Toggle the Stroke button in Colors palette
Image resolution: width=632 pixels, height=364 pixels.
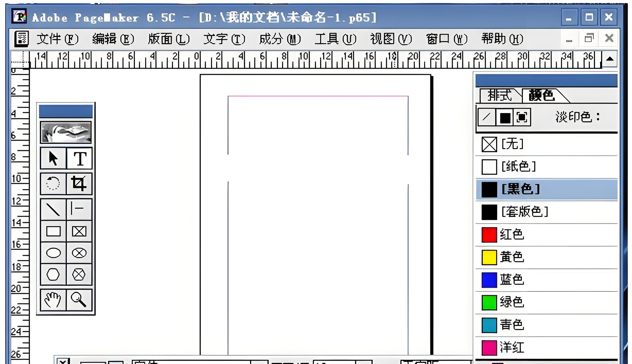[486, 117]
